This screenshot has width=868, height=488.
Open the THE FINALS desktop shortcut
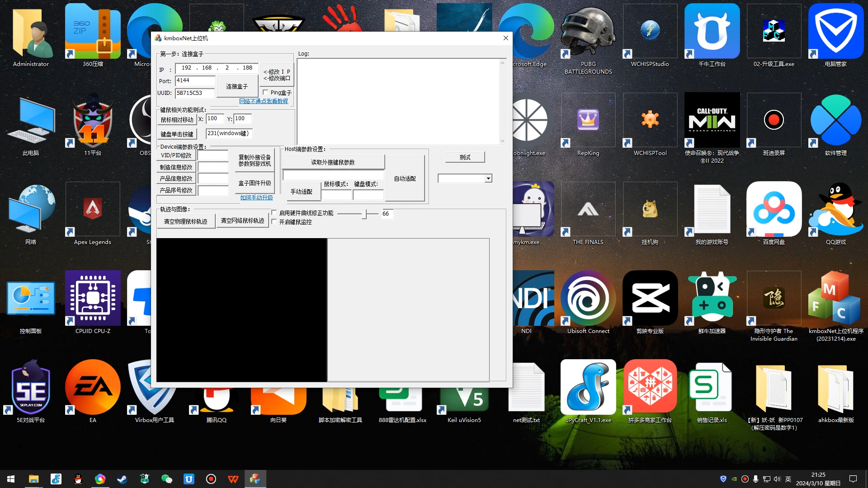click(588, 210)
